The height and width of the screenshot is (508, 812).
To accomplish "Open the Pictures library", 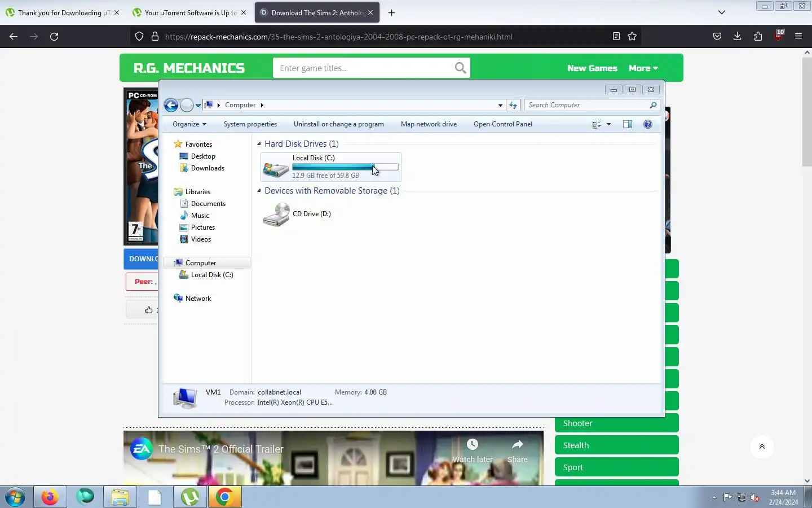I will pos(203,227).
